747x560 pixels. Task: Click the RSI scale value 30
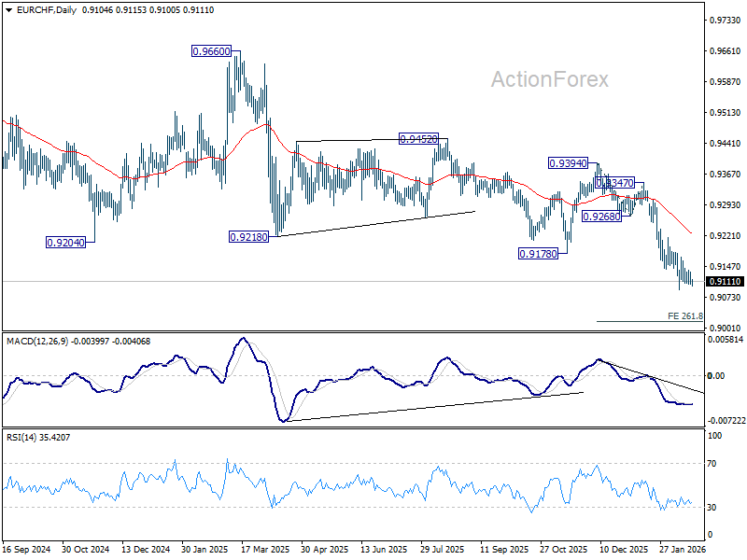[x=712, y=507]
